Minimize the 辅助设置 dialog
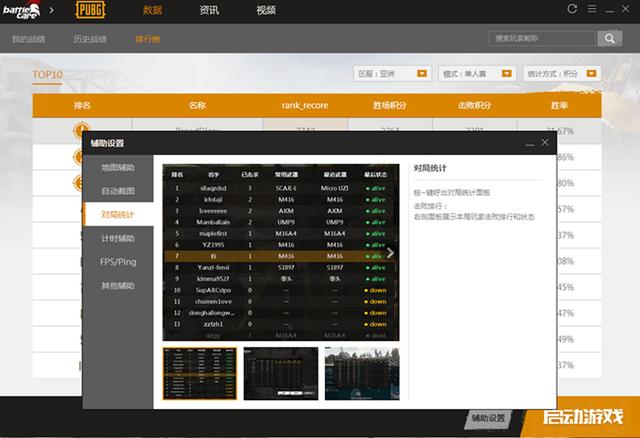This screenshot has height=438, width=640. click(x=529, y=143)
